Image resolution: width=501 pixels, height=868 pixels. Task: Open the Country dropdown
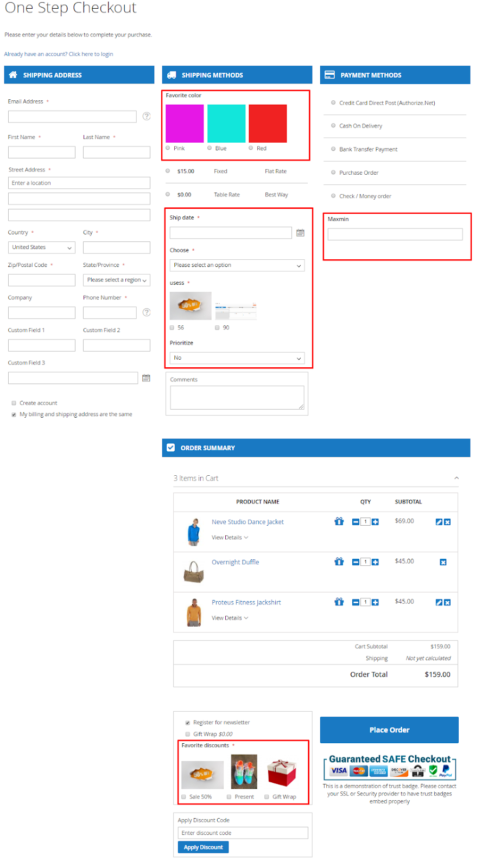click(42, 247)
